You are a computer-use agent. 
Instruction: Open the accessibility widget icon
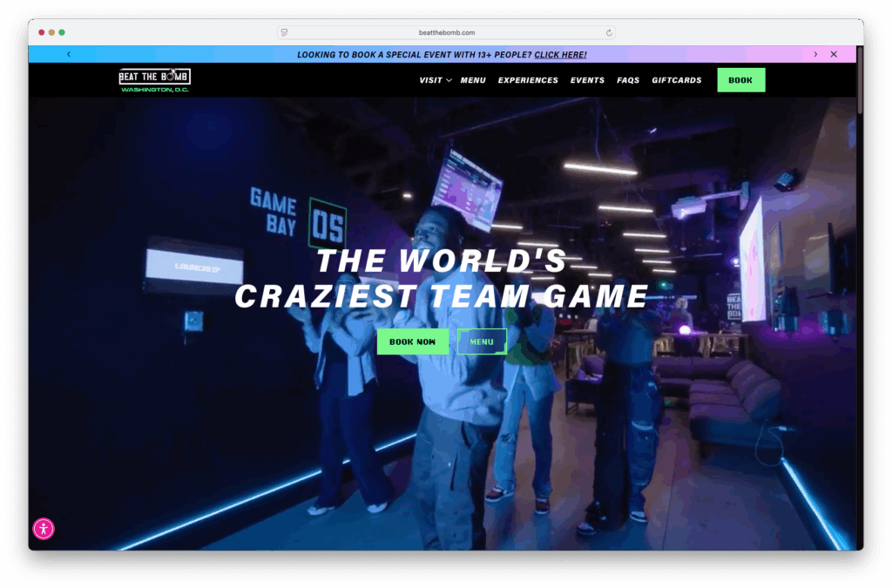[x=44, y=529]
